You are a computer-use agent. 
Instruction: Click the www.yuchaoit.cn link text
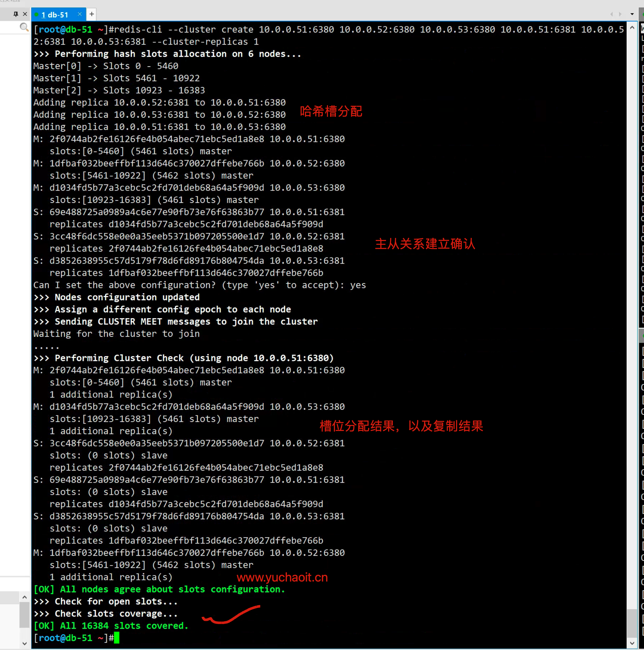(x=282, y=577)
